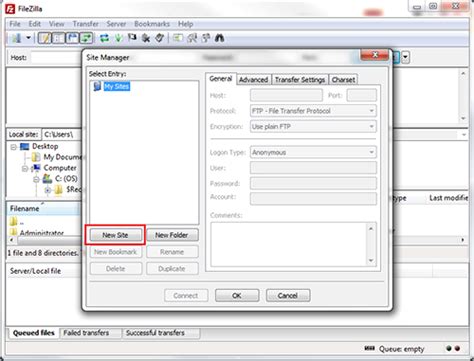Click the binoculars file search icon
The width and height of the screenshot is (474, 361).
point(219,38)
